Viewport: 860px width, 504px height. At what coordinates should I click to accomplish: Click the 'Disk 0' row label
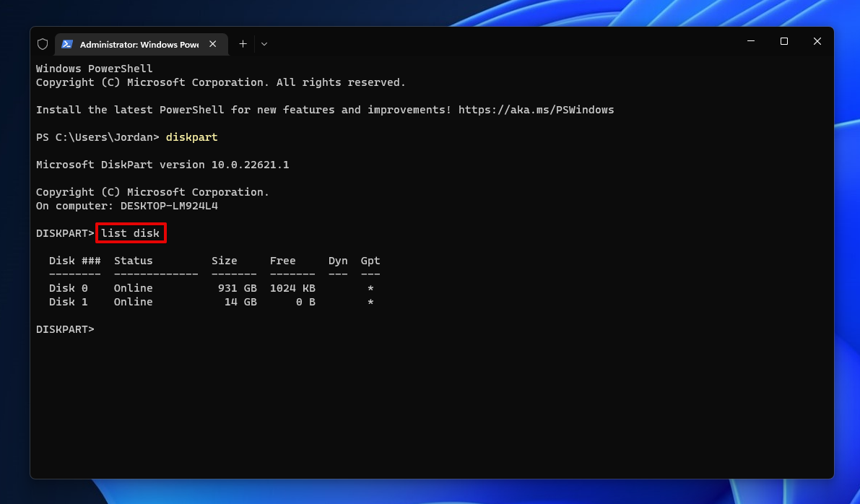(68, 288)
